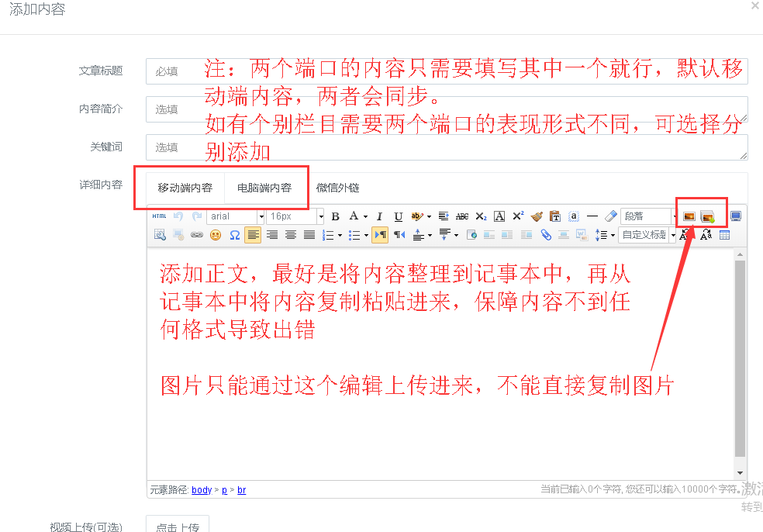This screenshot has height=532, width=763.
Task: Open the 微信外链 tab
Action: coord(339,186)
